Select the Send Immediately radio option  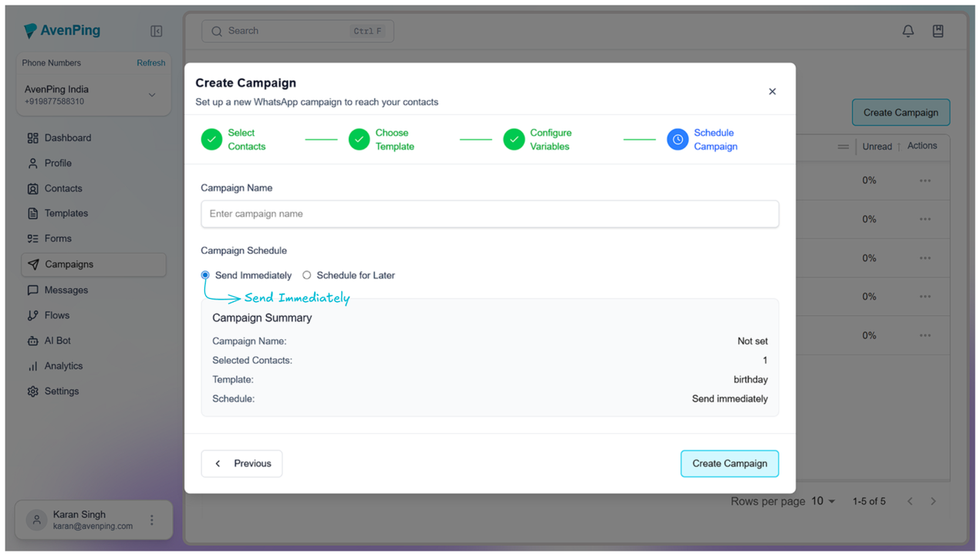click(x=205, y=276)
